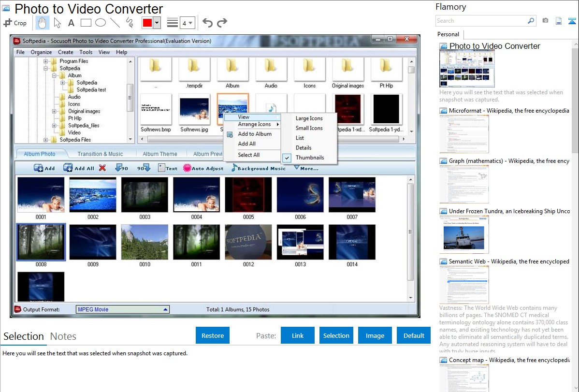579x392 pixels.
Task: Open the Create menu
Action: pyautogui.click(x=65, y=52)
